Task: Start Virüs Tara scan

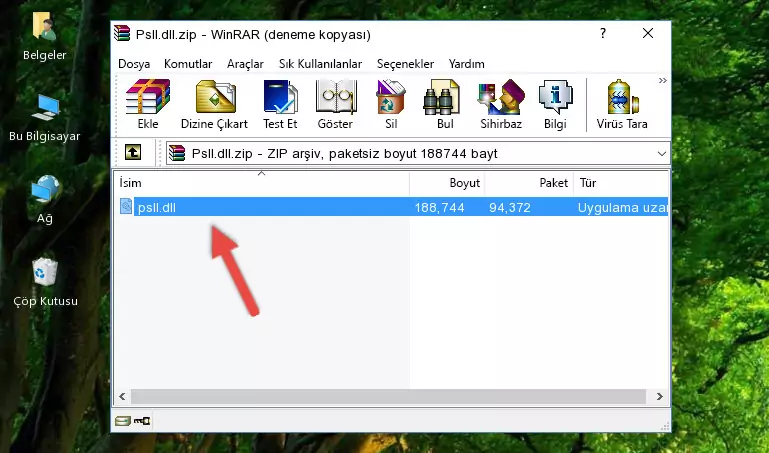Action: [622, 104]
